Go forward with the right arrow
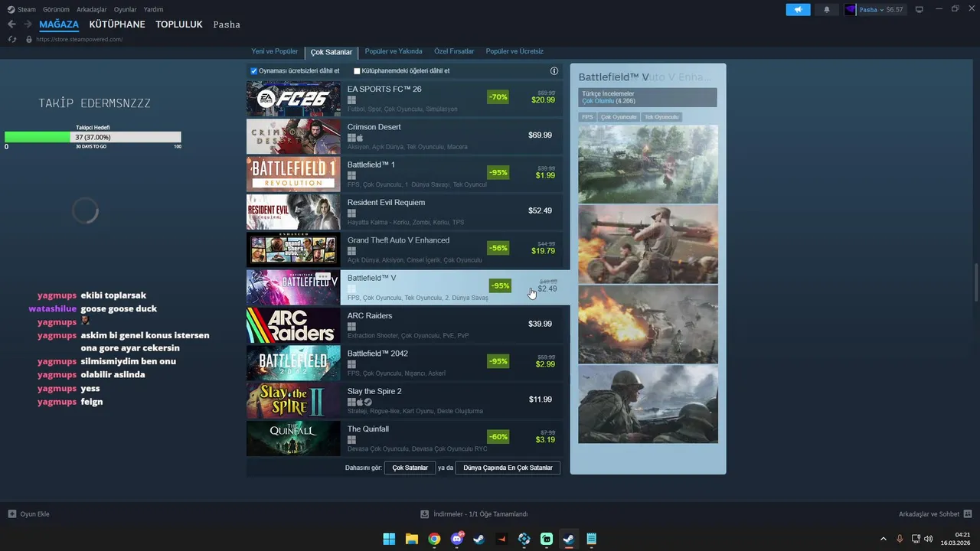Viewport: 980px width, 551px height. coord(28,24)
